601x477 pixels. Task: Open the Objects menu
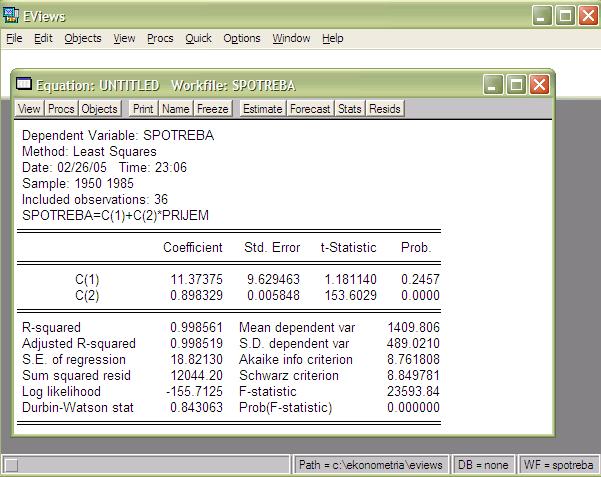pyautogui.click(x=83, y=38)
